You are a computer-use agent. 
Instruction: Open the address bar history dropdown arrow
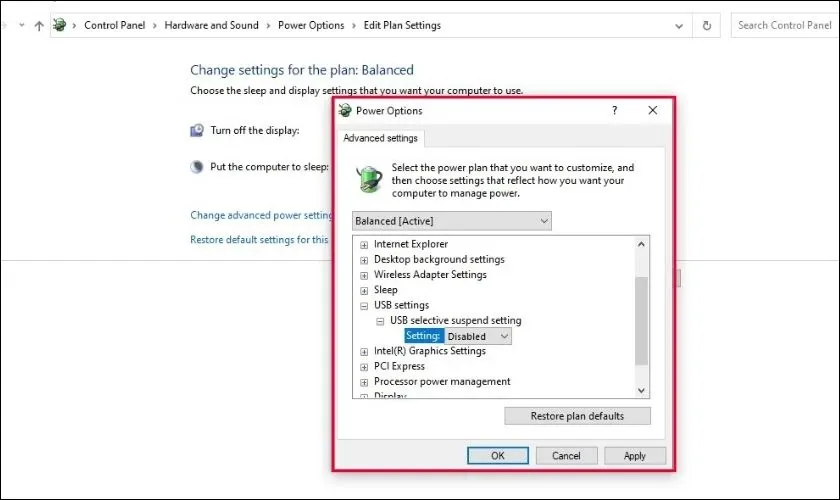point(679,26)
